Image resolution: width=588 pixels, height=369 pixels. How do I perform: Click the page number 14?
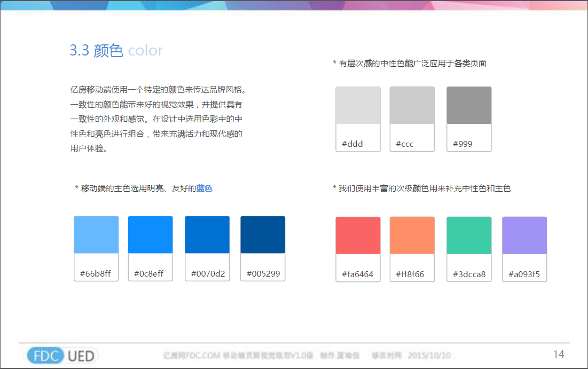[x=559, y=354]
